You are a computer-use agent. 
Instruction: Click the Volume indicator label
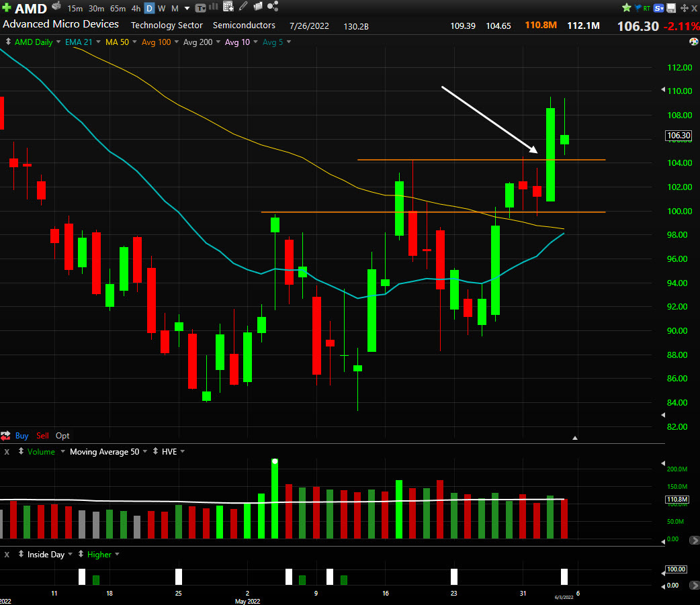(41, 451)
